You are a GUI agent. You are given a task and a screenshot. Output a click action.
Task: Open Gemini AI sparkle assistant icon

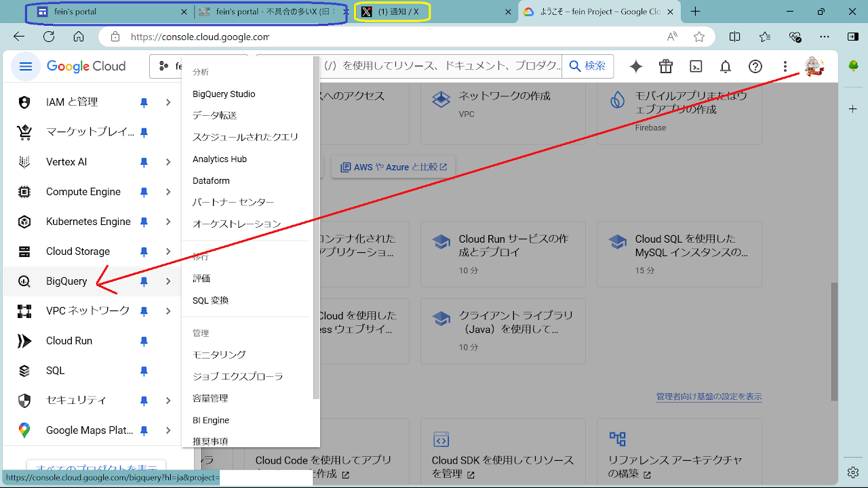(636, 66)
